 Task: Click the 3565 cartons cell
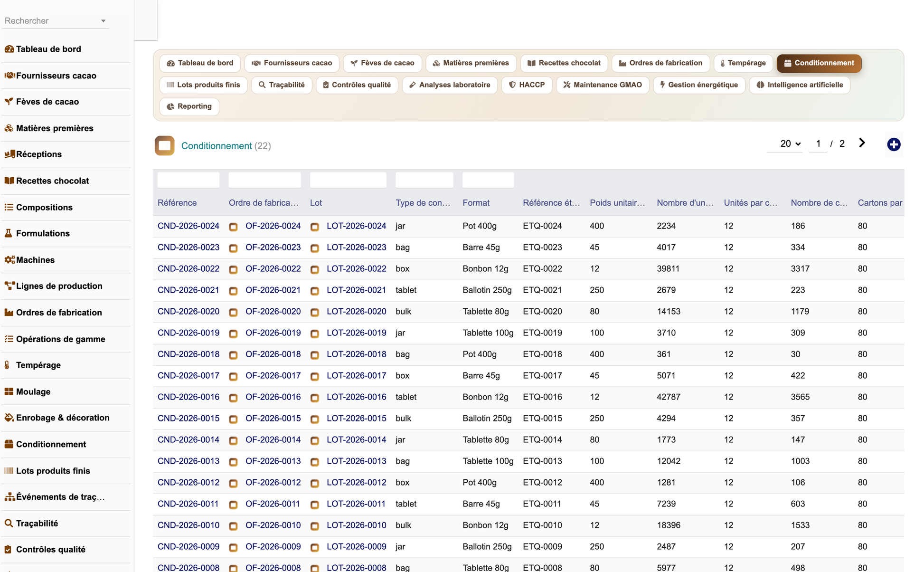(800, 397)
